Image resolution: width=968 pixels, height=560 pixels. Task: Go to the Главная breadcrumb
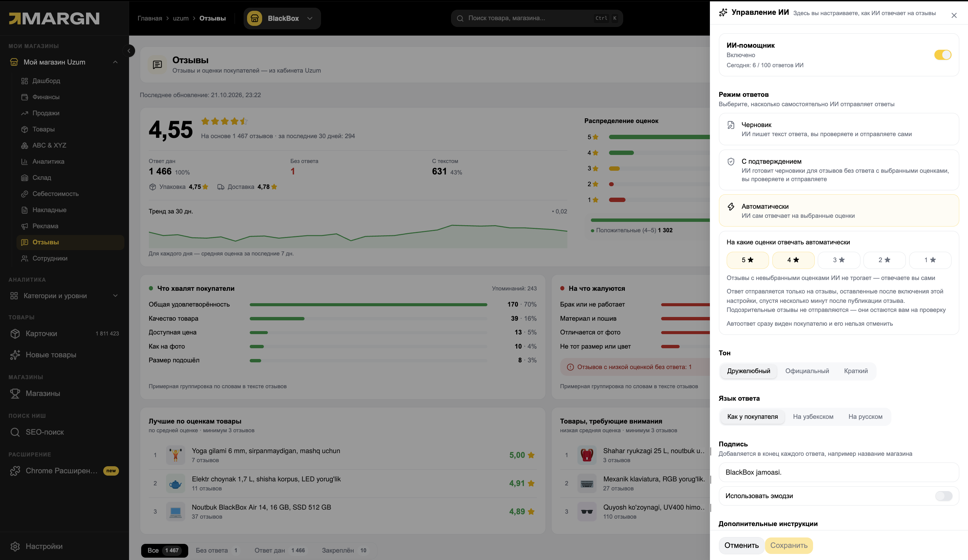point(150,18)
